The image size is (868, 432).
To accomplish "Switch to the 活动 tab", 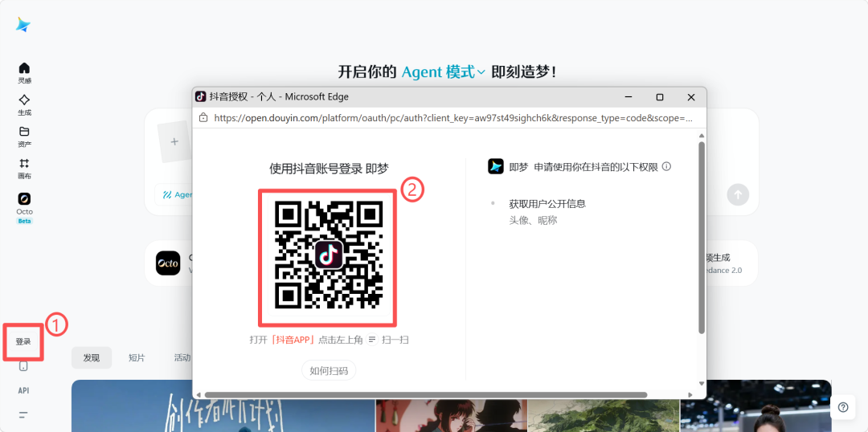I will (x=182, y=357).
